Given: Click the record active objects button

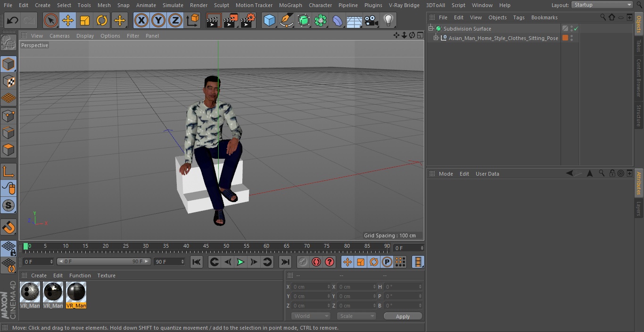Looking at the screenshot, I should click(303, 262).
